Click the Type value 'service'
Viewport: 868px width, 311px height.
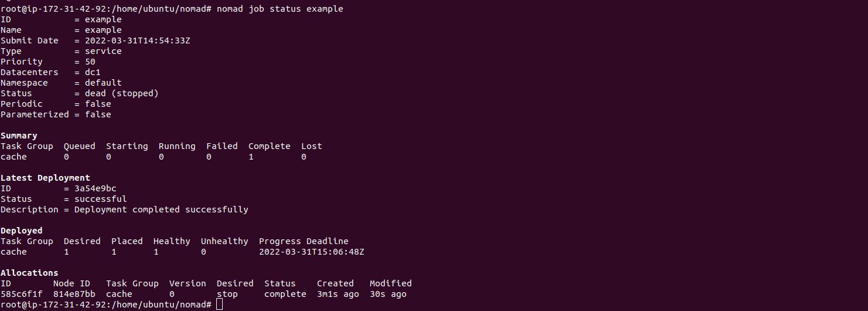103,51
